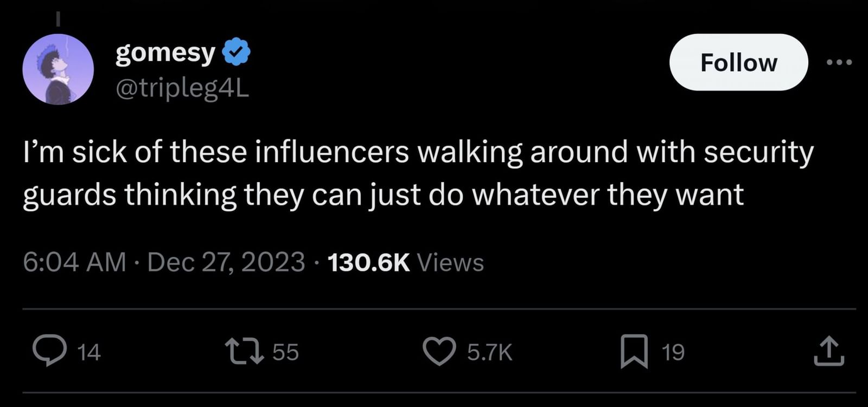The image size is (868, 407).
Task: Like the tweet with the heart icon
Action: tap(439, 351)
